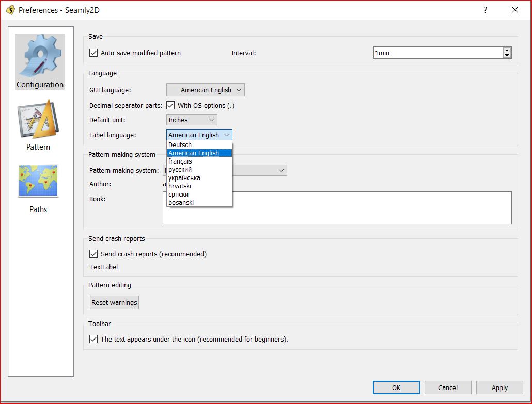Click the question mark help icon
The image size is (532, 404).
(486, 10)
